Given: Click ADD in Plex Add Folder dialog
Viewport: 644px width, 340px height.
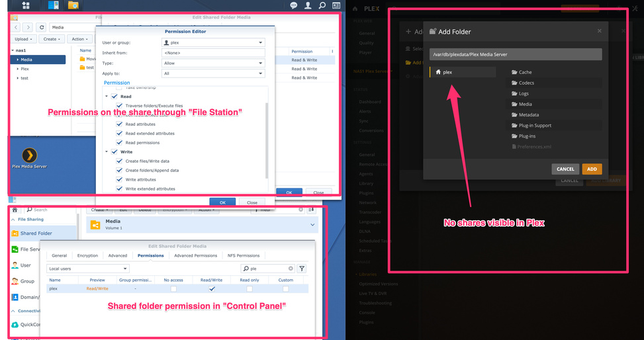Looking at the screenshot, I should pos(592,169).
